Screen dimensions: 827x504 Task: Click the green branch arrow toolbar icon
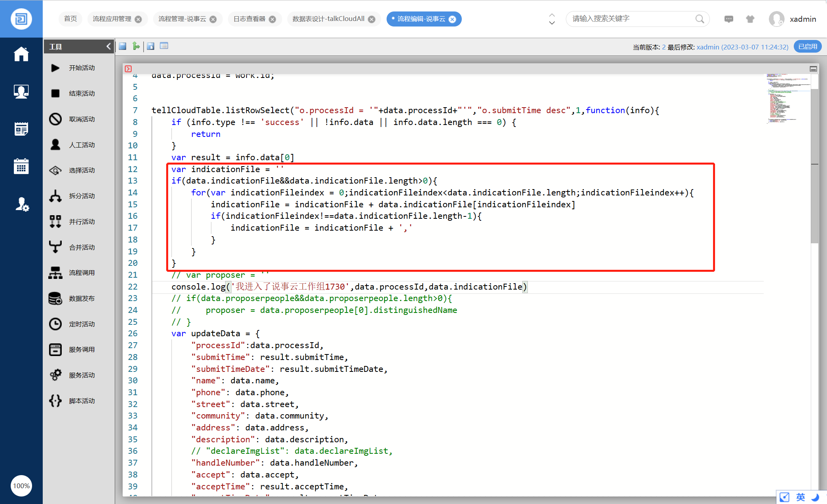point(136,46)
